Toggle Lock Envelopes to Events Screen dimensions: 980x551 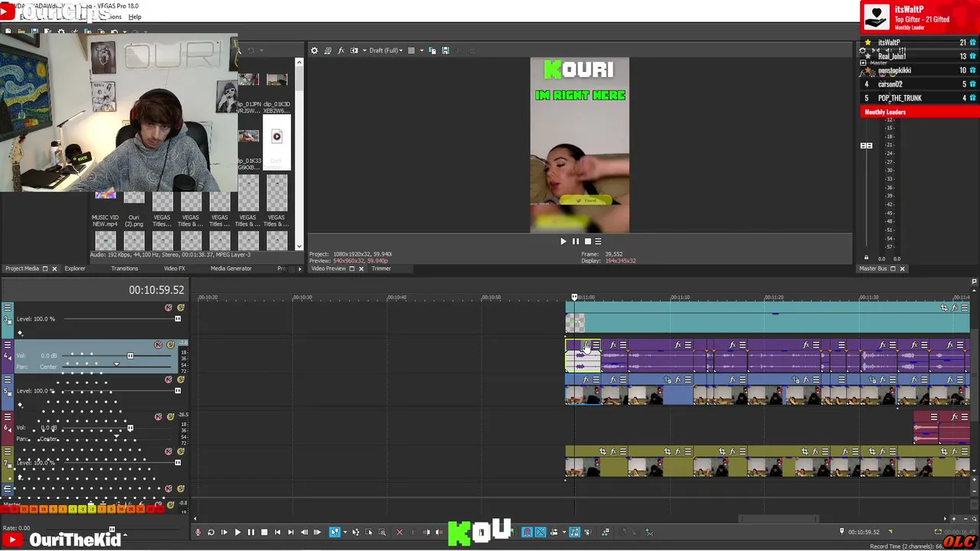click(x=574, y=532)
